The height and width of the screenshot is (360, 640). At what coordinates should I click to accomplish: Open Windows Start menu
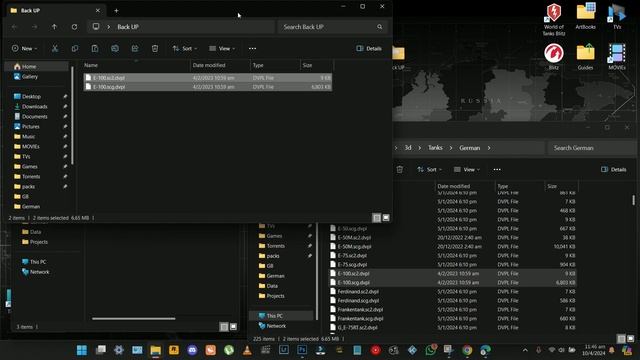pyautogui.click(x=82, y=350)
